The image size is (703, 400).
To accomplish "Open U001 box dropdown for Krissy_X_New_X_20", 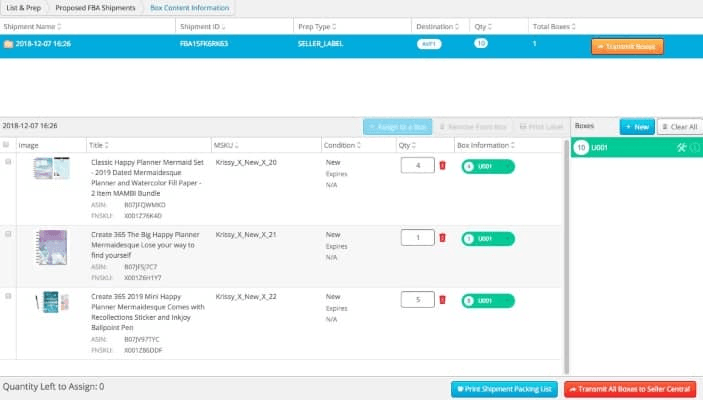I will pyautogui.click(x=488, y=166).
